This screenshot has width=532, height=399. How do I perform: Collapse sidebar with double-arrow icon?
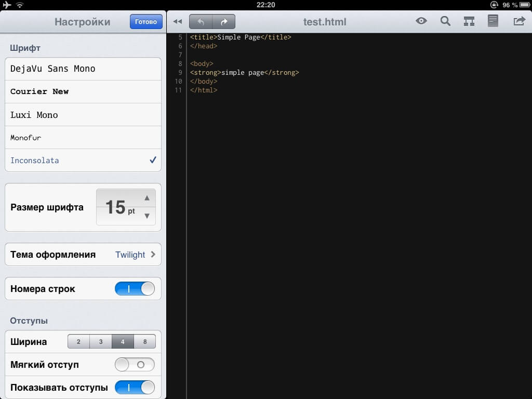pyautogui.click(x=178, y=22)
